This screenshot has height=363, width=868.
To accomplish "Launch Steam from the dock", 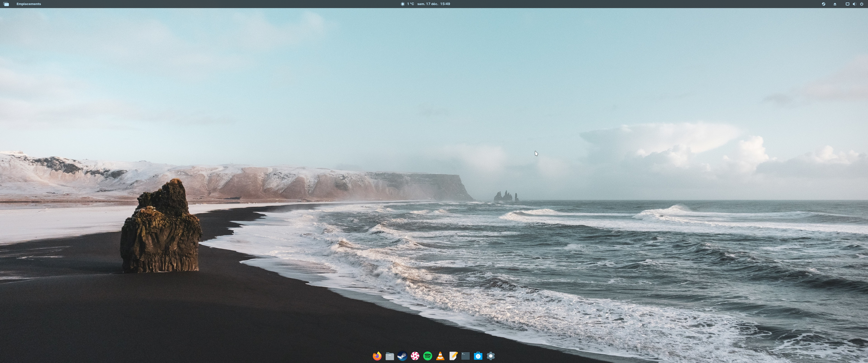I will click(x=402, y=356).
